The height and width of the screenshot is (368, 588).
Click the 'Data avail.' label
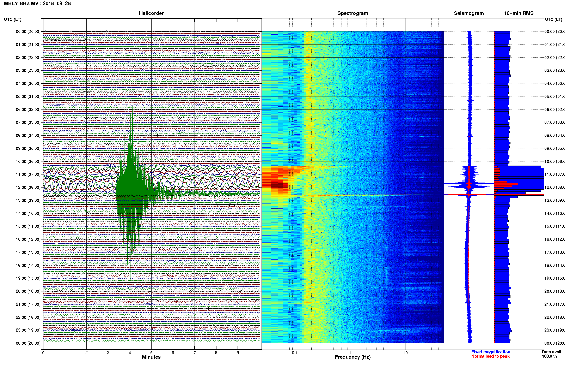tap(552, 352)
